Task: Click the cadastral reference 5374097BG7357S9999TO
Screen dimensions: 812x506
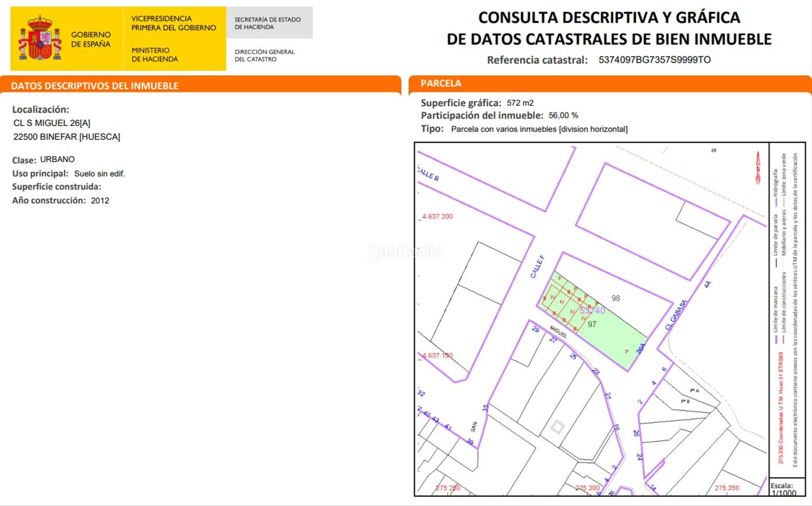Action: (654, 60)
